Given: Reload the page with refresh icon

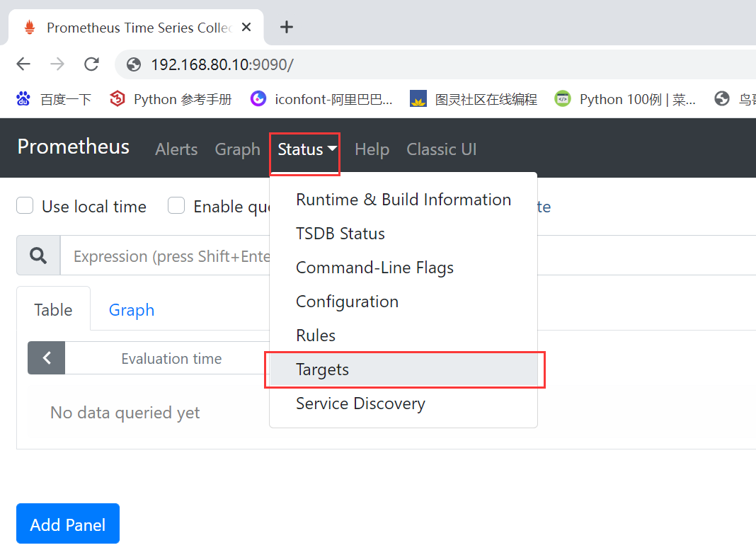Looking at the screenshot, I should point(91,64).
